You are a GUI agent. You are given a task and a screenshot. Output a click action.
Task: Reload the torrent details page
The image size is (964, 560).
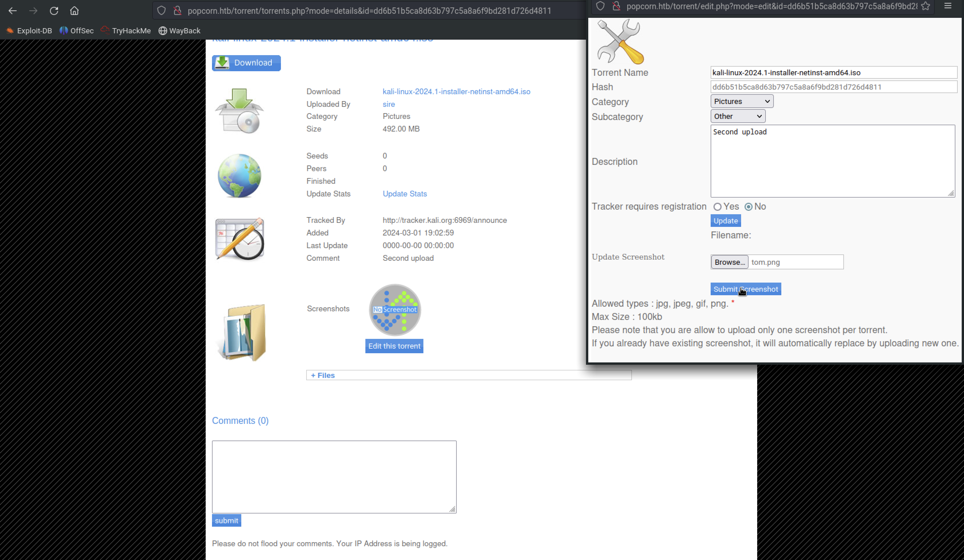(54, 11)
